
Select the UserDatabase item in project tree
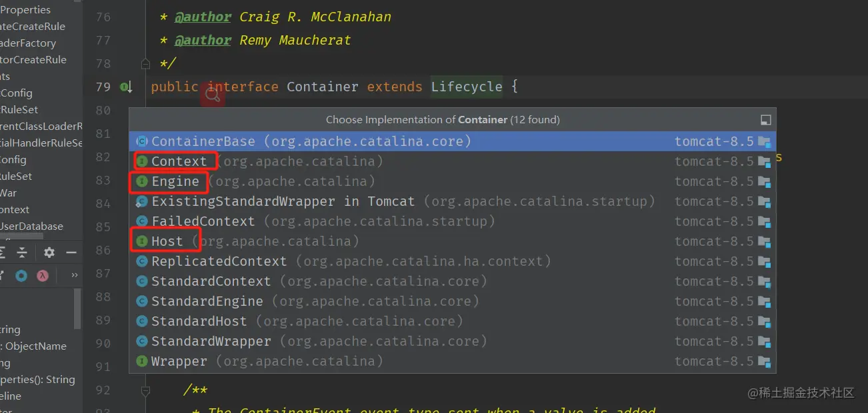point(31,226)
